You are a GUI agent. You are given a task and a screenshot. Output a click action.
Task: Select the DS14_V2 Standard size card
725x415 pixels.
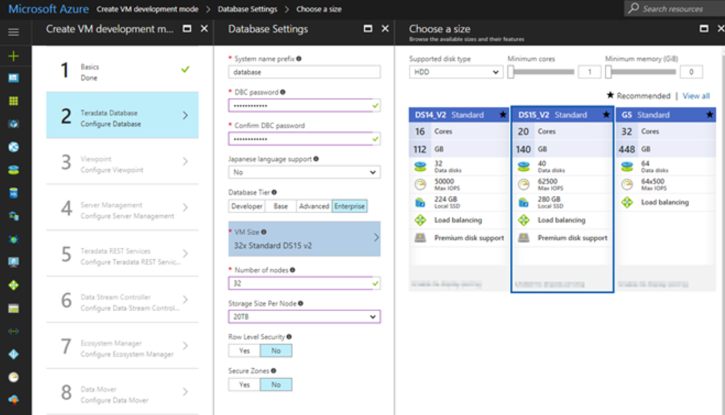[x=459, y=199]
